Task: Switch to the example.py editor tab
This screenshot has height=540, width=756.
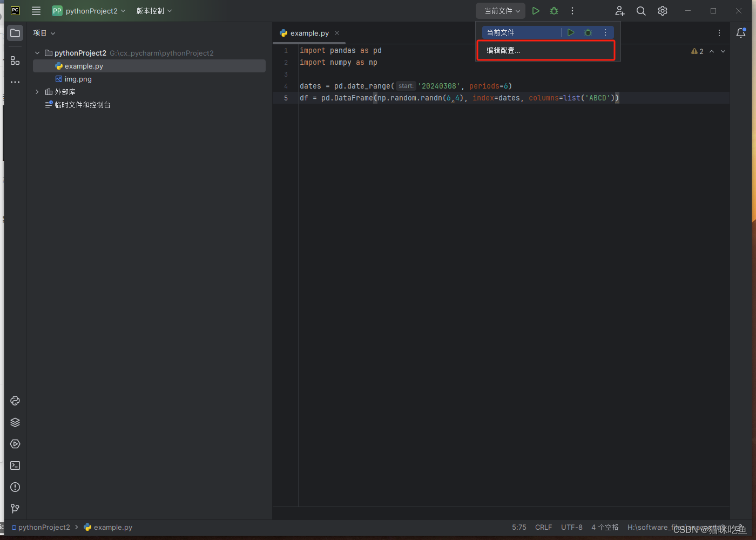Action: [309, 33]
